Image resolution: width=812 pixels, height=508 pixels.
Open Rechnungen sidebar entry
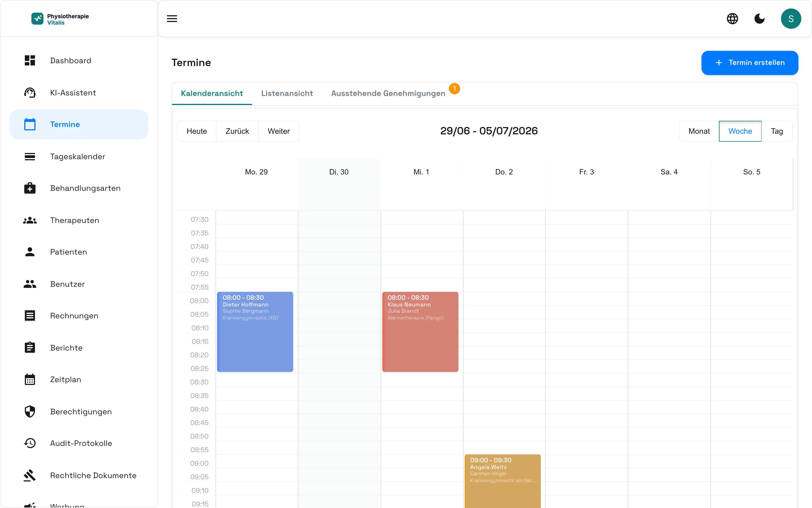(x=79, y=316)
